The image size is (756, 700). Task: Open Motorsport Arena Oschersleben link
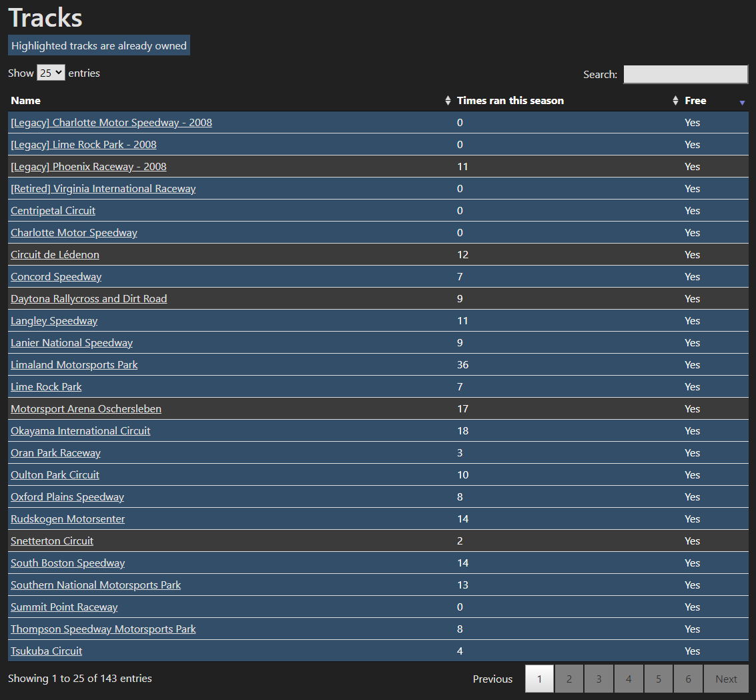86,409
